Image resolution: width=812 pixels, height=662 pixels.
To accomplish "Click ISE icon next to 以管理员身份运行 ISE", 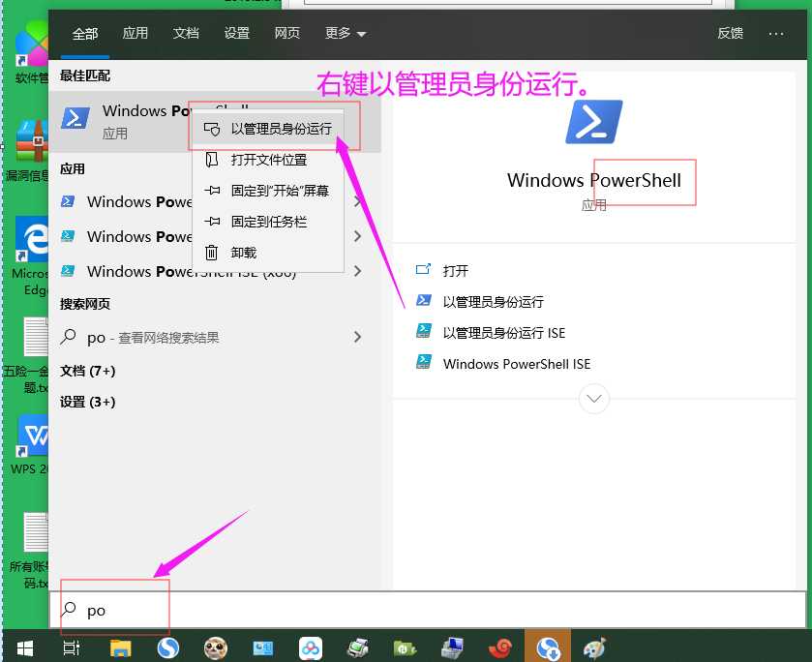I will point(424,331).
